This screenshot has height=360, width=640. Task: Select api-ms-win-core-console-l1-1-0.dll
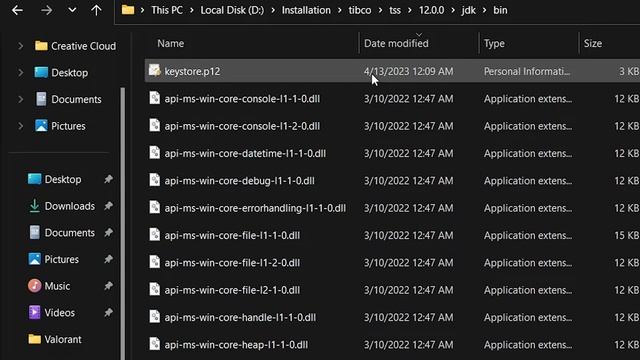tap(242, 99)
